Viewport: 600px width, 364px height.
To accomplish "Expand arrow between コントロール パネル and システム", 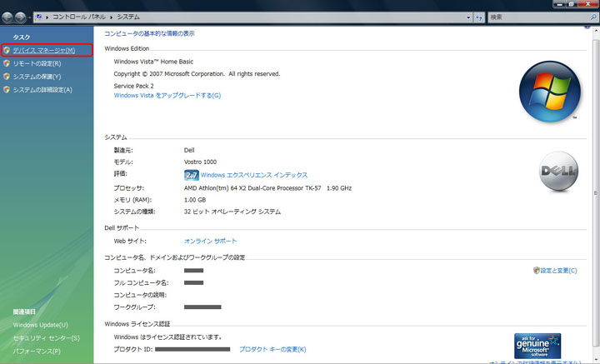I will [112, 17].
